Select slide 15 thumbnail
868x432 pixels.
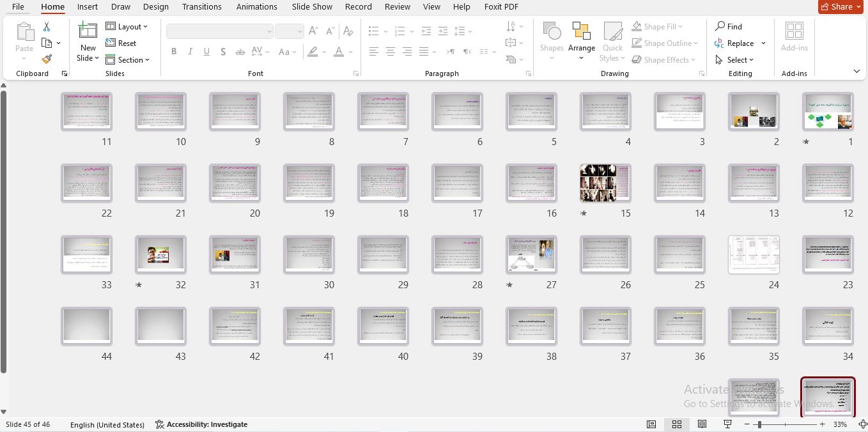pyautogui.click(x=605, y=183)
